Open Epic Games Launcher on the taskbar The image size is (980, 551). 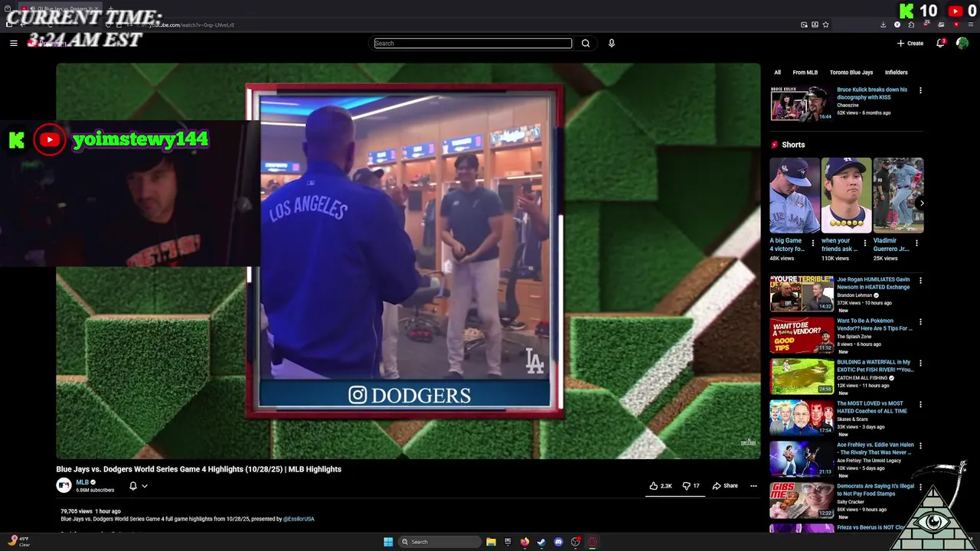[508, 542]
